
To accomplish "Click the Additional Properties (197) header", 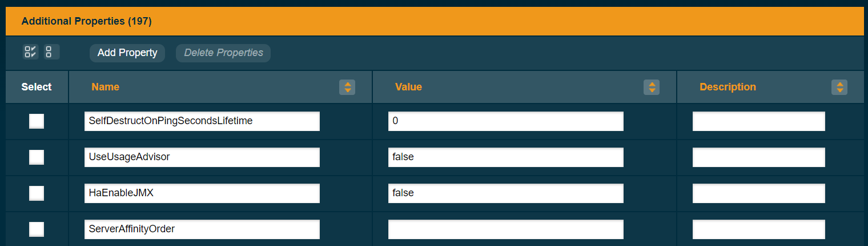I will pos(86,21).
